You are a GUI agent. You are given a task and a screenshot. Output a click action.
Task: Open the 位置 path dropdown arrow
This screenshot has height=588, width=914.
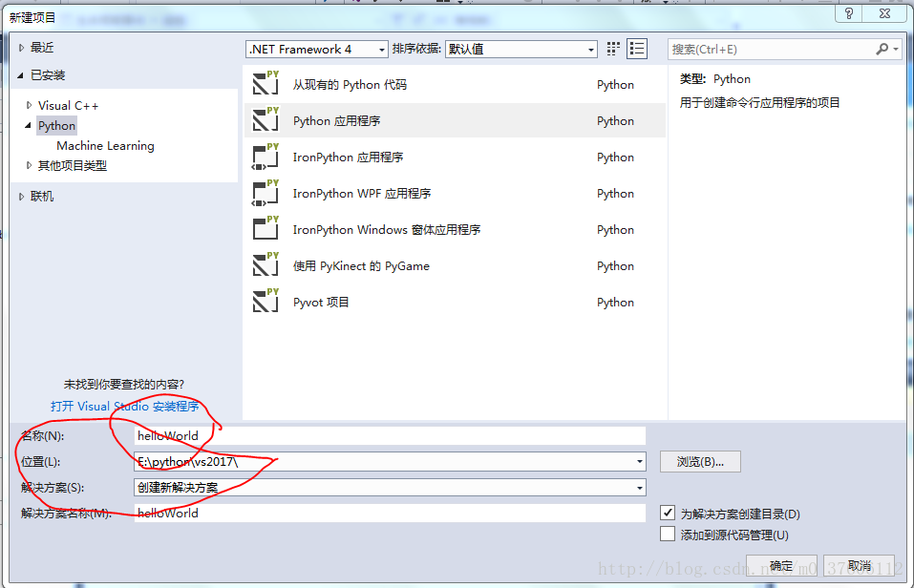(x=640, y=462)
